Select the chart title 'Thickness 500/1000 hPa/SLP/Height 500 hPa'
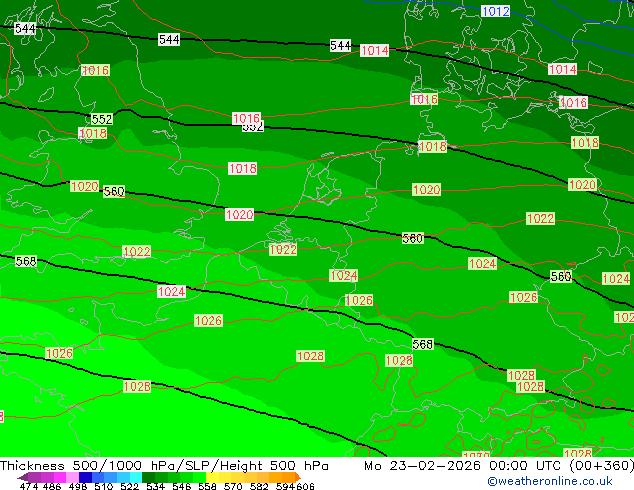This screenshot has width=634, height=490. coord(164,466)
